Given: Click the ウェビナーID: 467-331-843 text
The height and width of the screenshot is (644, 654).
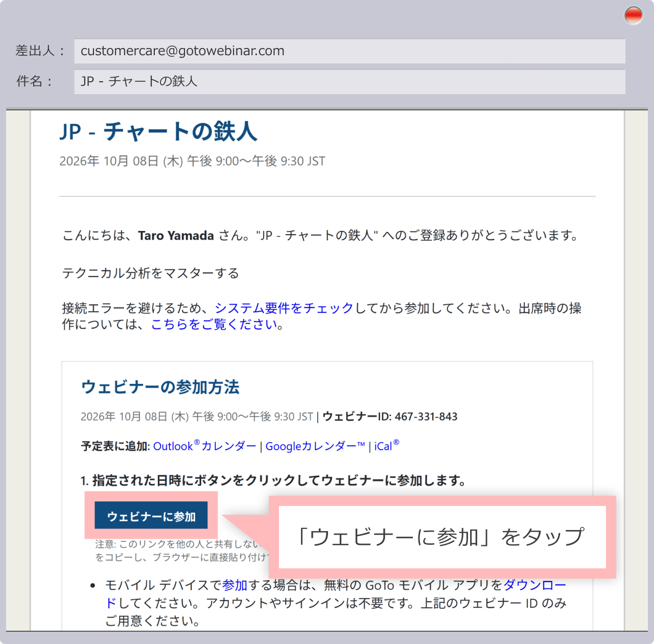Looking at the screenshot, I should pos(390,417).
